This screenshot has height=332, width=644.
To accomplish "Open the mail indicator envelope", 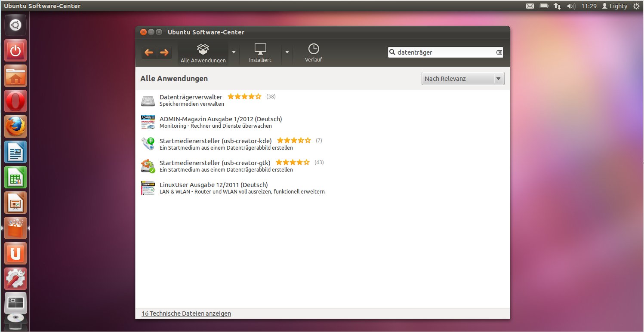I will (530, 6).
